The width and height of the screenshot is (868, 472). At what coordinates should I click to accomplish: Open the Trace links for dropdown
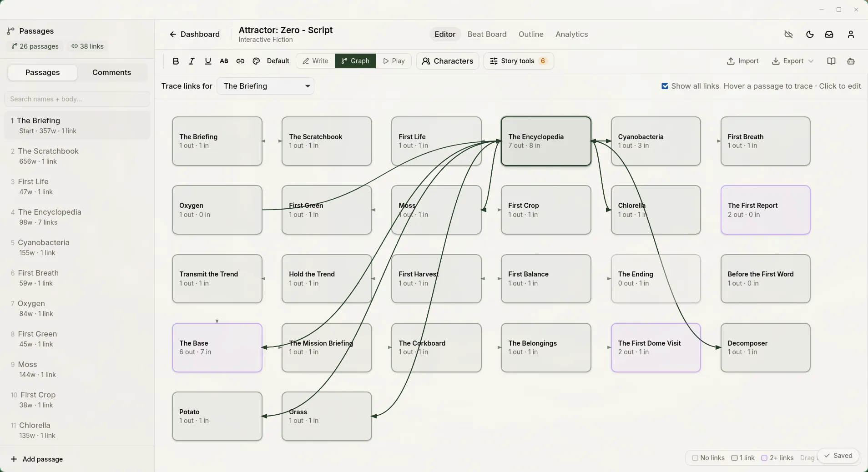pos(265,86)
